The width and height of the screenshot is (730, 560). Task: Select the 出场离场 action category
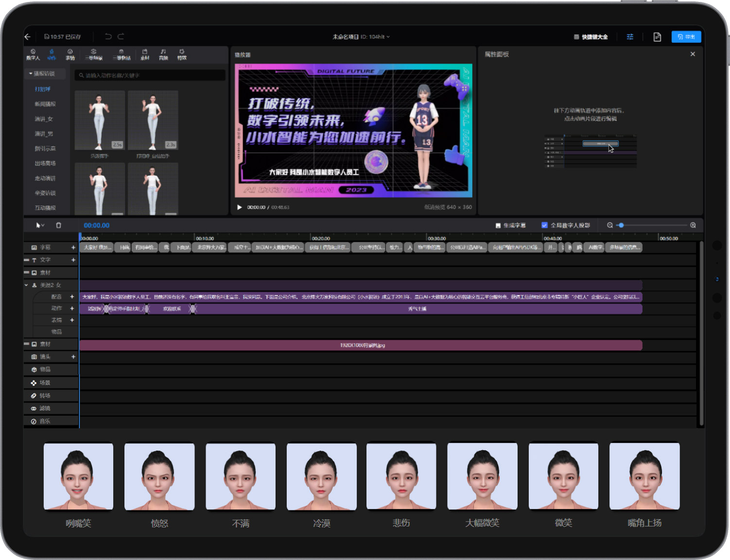coord(45,163)
